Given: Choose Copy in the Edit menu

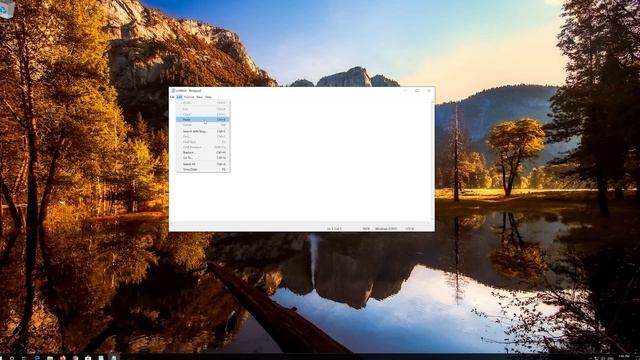Looking at the screenshot, I should point(203,114).
